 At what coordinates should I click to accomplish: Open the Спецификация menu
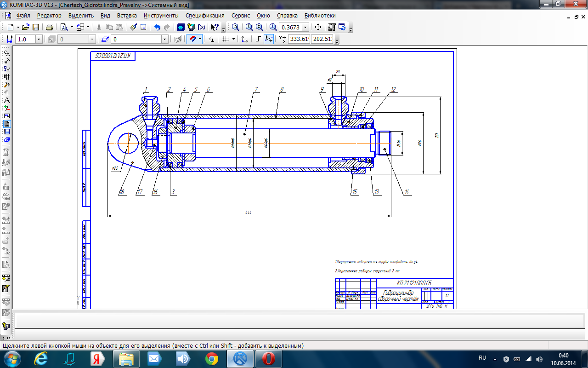(x=205, y=15)
